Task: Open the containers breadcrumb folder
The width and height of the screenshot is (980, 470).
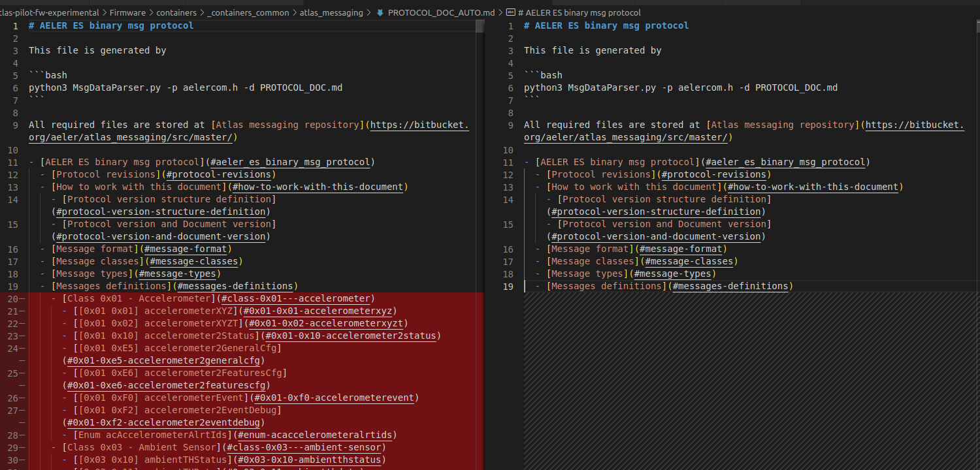Action: (x=178, y=12)
